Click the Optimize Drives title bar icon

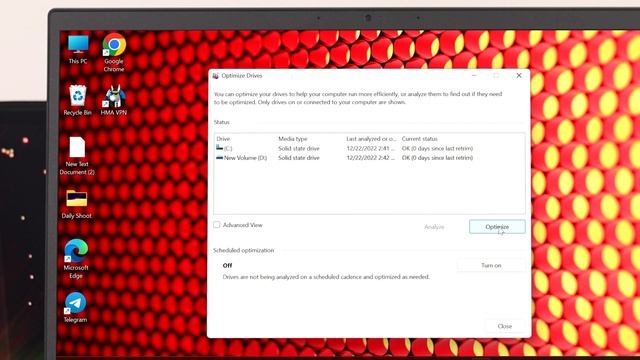[216, 76]
